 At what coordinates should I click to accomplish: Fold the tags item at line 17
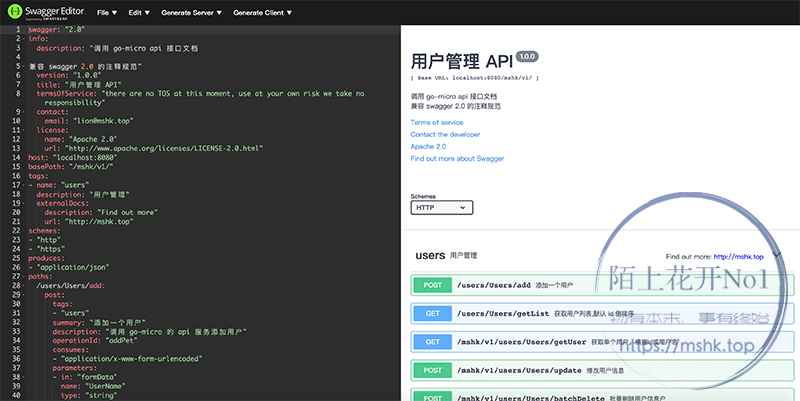click(x=24, y=185)
